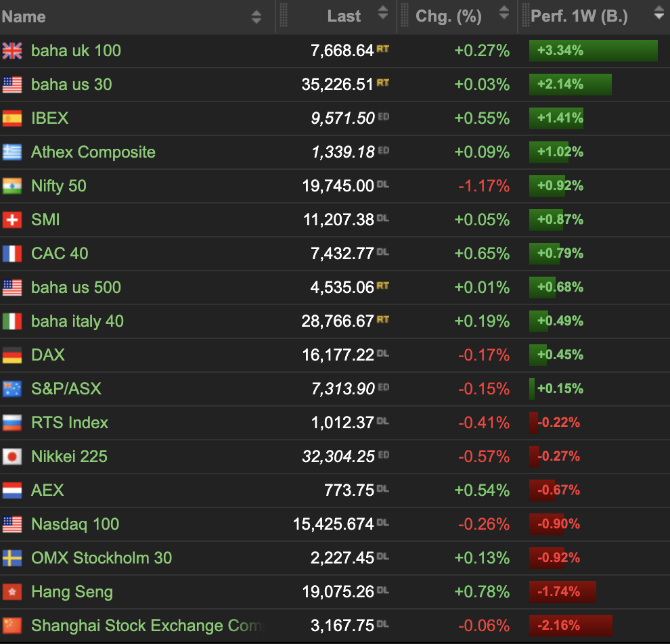Click the Last column header label

coord(344,16)
